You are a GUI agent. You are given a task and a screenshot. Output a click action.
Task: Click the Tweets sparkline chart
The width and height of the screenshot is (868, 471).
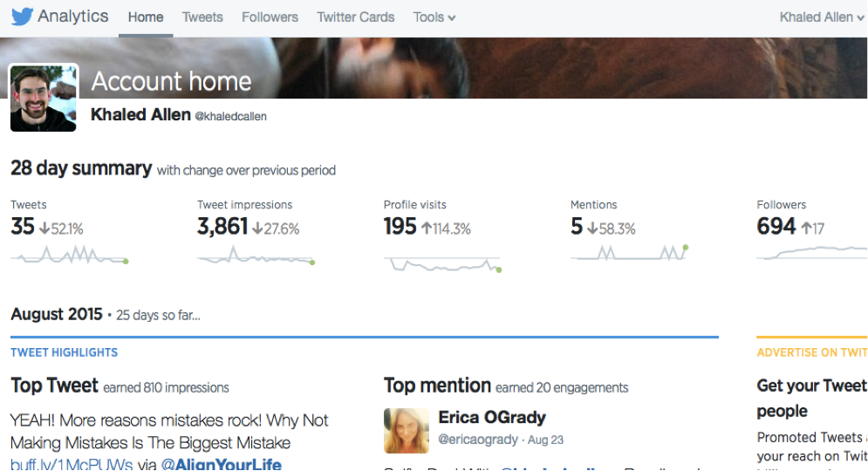coord(70,256)
